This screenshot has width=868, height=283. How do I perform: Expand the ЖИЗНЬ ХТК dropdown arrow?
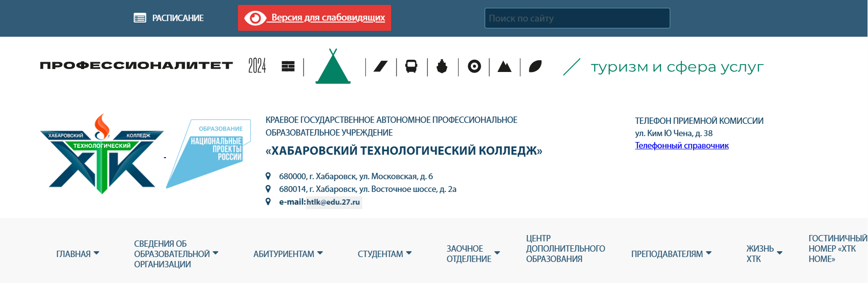click(x=779, y=253)
